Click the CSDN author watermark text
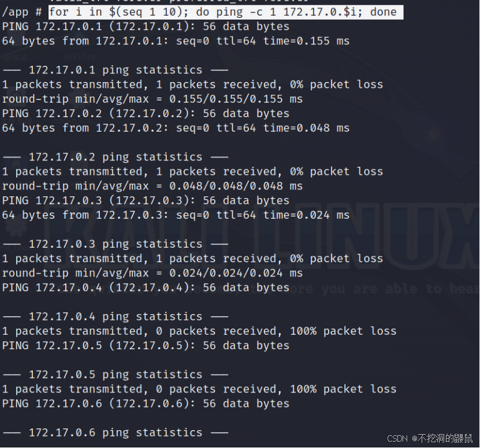 point(430,439)
